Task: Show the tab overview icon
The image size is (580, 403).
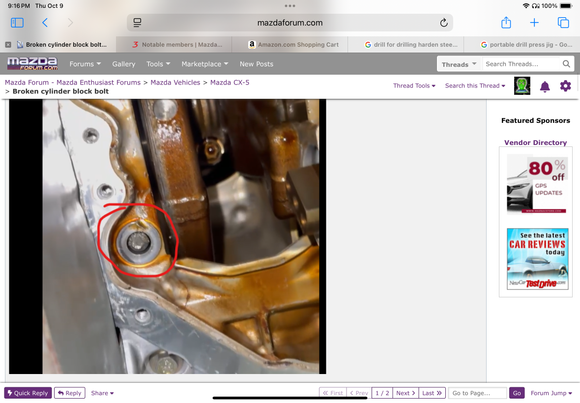Action: point(563,23)
